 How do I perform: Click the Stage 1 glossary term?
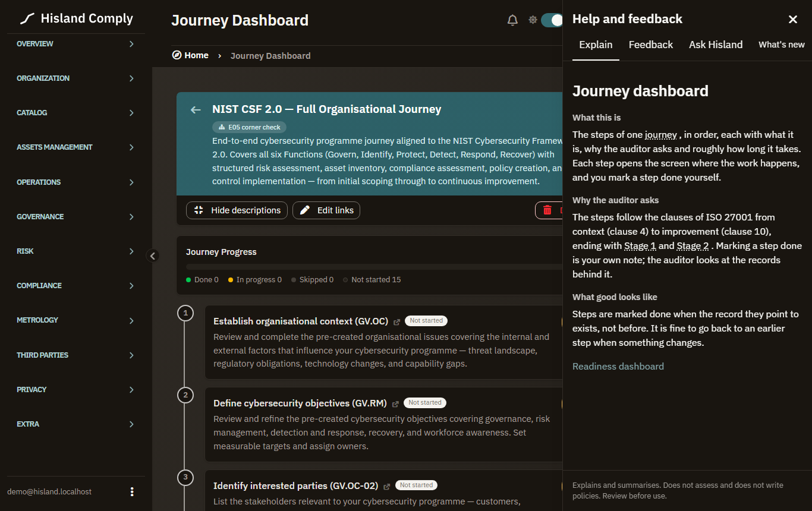pyautogui.click(x=640, y=246)
